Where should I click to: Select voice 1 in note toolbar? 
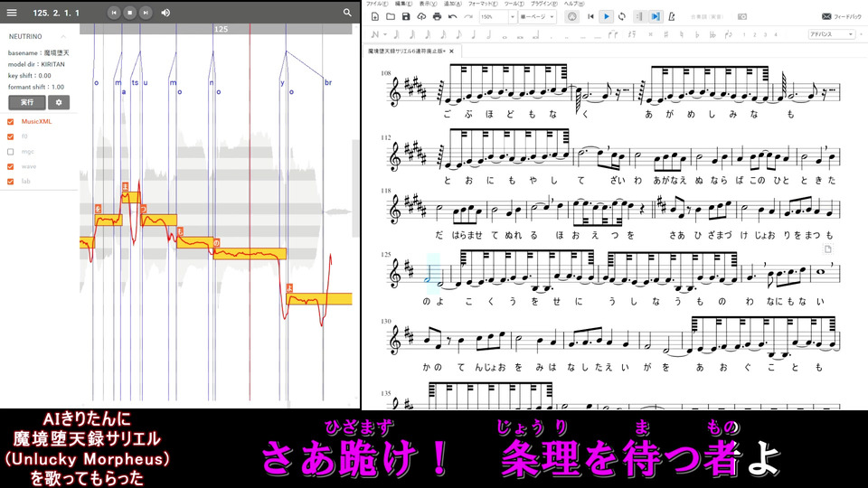[744, 34]
